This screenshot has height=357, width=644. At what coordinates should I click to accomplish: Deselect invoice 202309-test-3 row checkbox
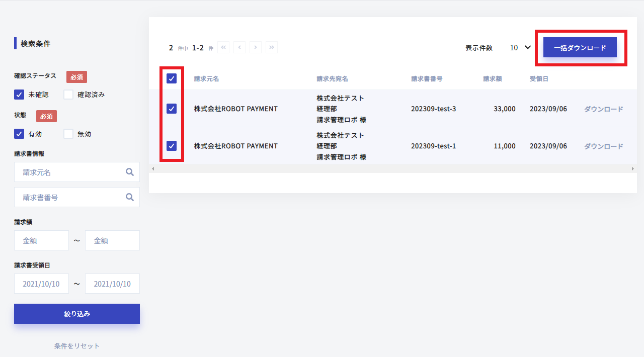pyautogui.click(x=172, y=109)
